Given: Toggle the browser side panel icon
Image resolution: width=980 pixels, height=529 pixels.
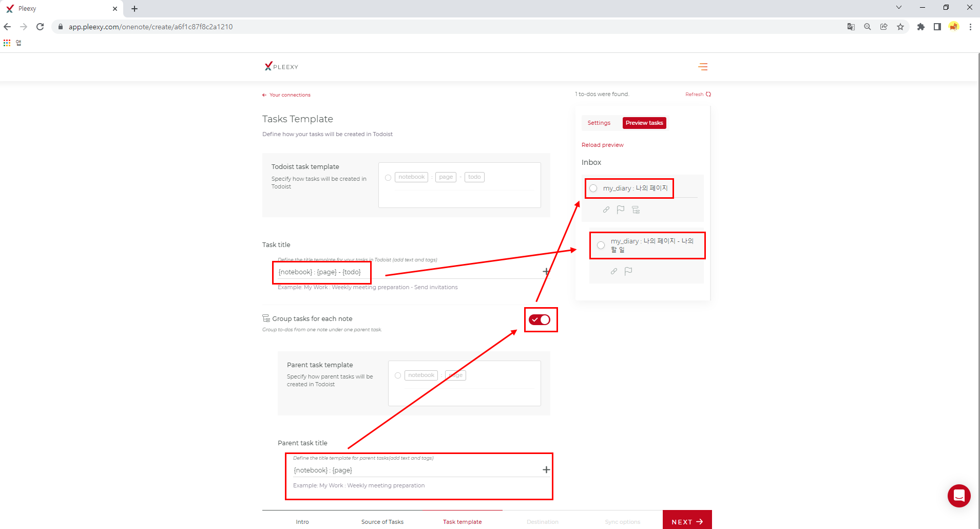Looking at the screenshot, I should point(937,27).
